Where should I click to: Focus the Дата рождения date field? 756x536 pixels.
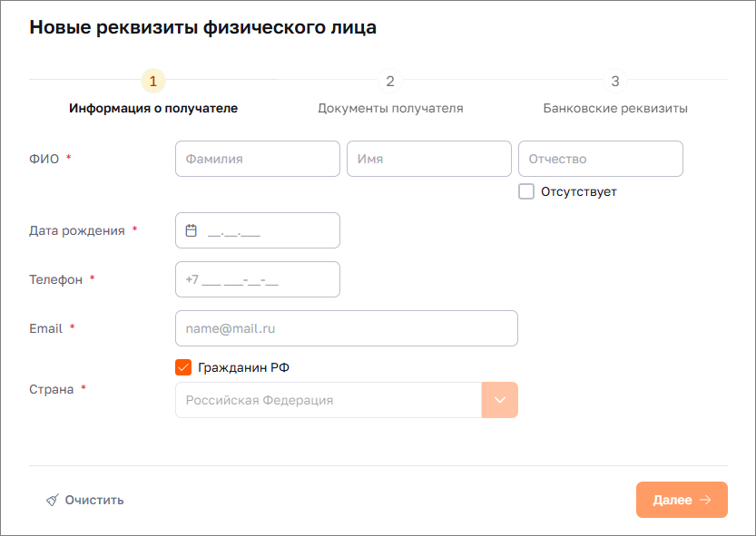pyautogui.click(x=258, y=230)
